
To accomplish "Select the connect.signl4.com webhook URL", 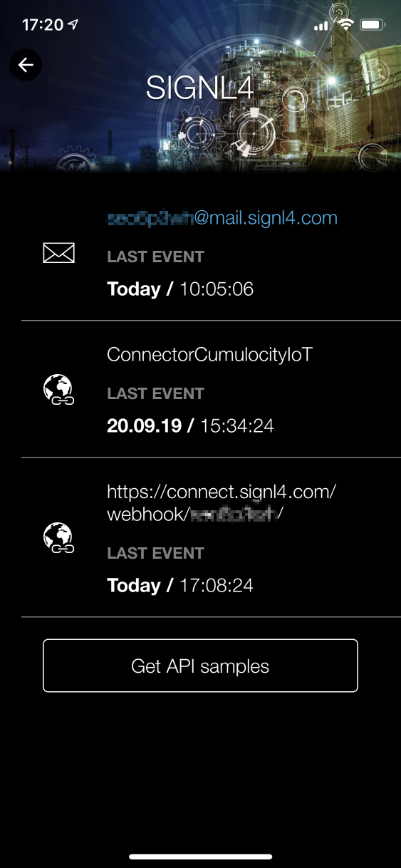I will click(x=222, y=503).
